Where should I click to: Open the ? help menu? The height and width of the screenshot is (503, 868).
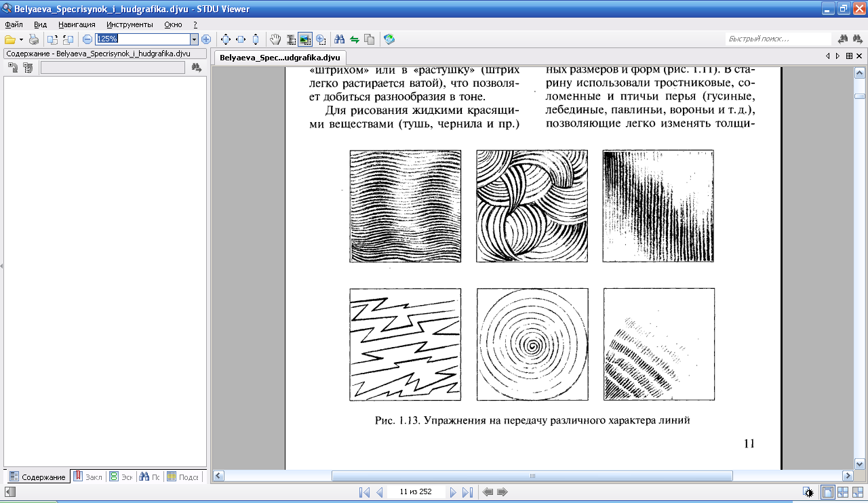click(x=195, y=24)
